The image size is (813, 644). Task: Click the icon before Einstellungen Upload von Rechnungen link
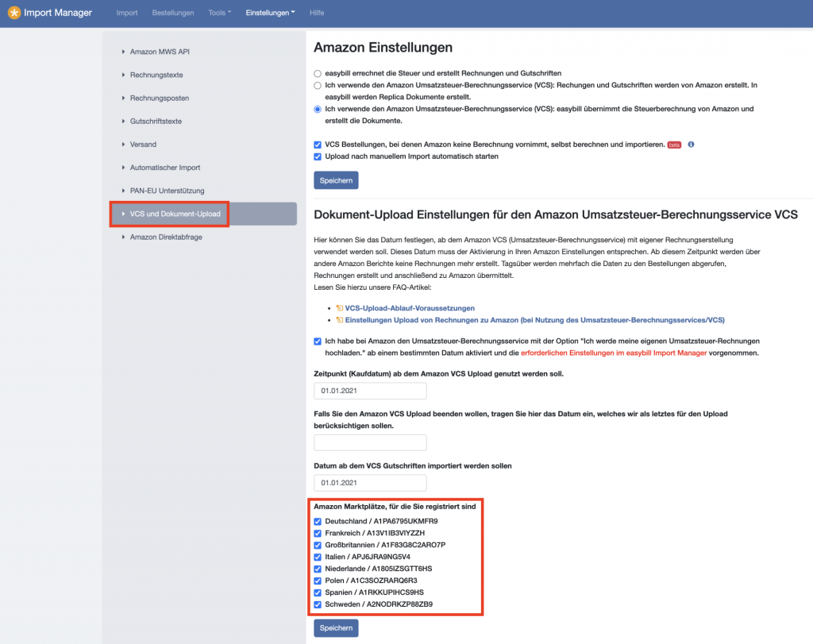click(x=340, y=320)
